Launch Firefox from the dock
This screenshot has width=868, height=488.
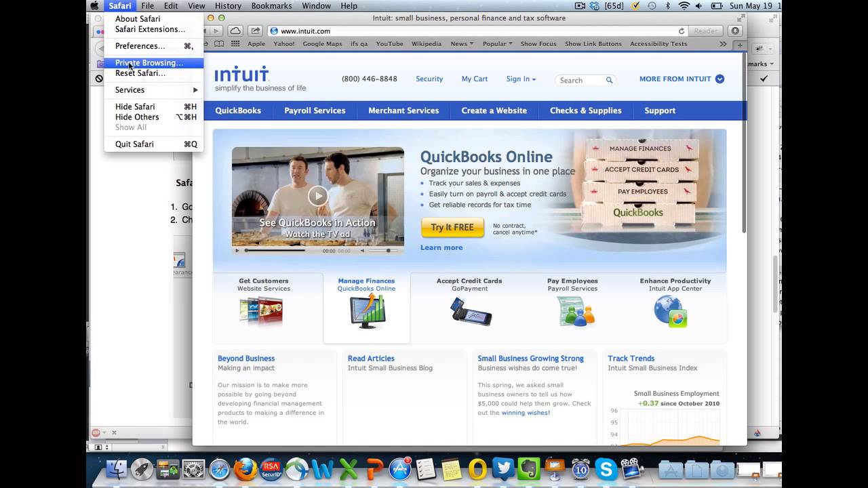point(245,468)
